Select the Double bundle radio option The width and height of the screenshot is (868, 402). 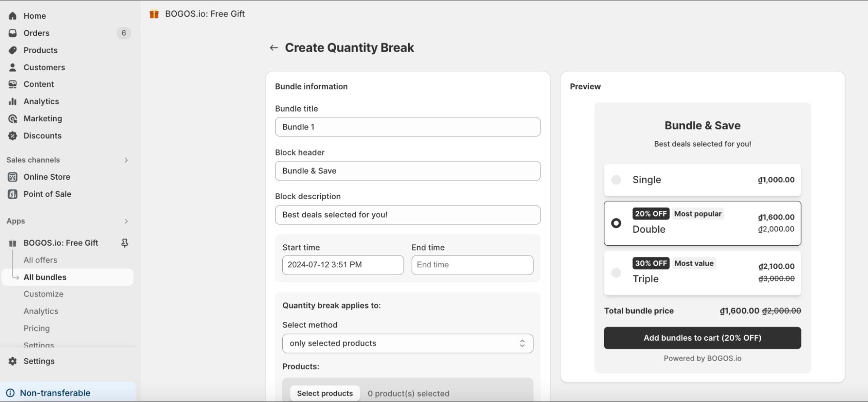click(x=616, y=223)
